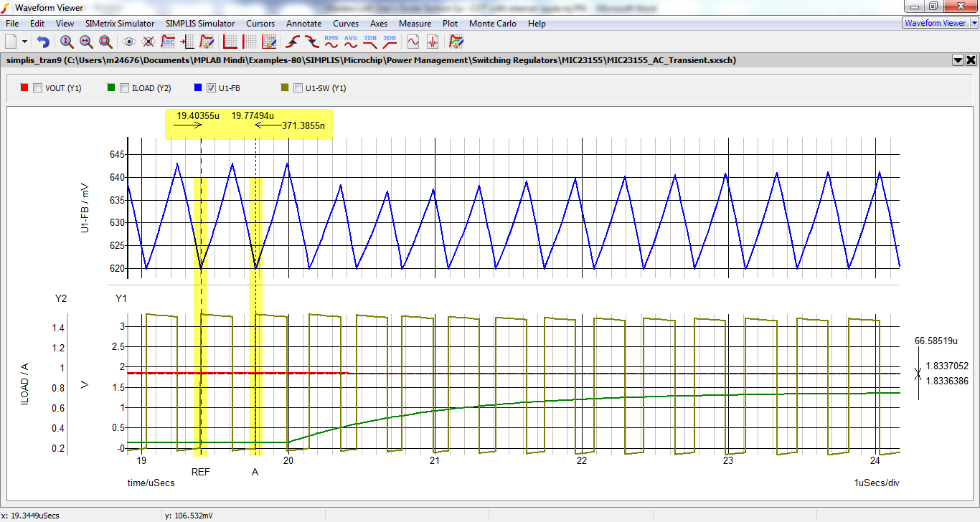Open the Plot menu
The width and height of the screenshot is (980, 522).
point(451,24)
